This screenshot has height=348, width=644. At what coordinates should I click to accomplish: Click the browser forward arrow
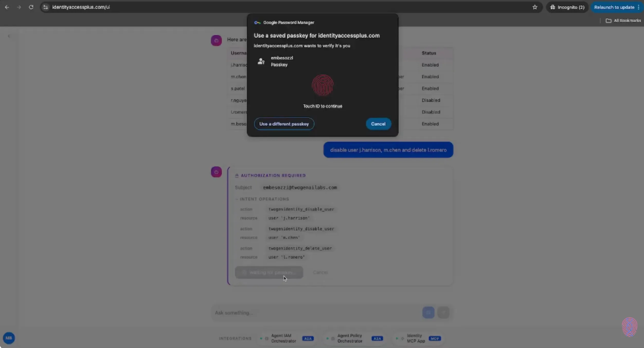click(x=19, y=7)
